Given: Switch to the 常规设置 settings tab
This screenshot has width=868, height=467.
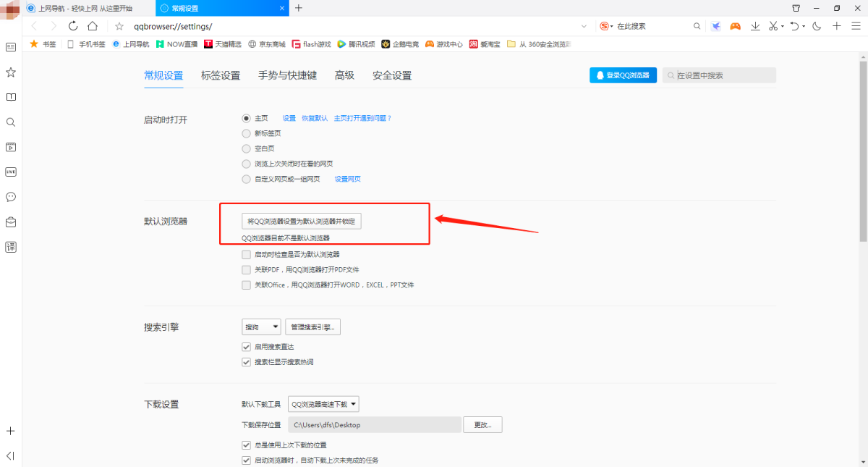Looking at the screenshot, I should (163, 75).
